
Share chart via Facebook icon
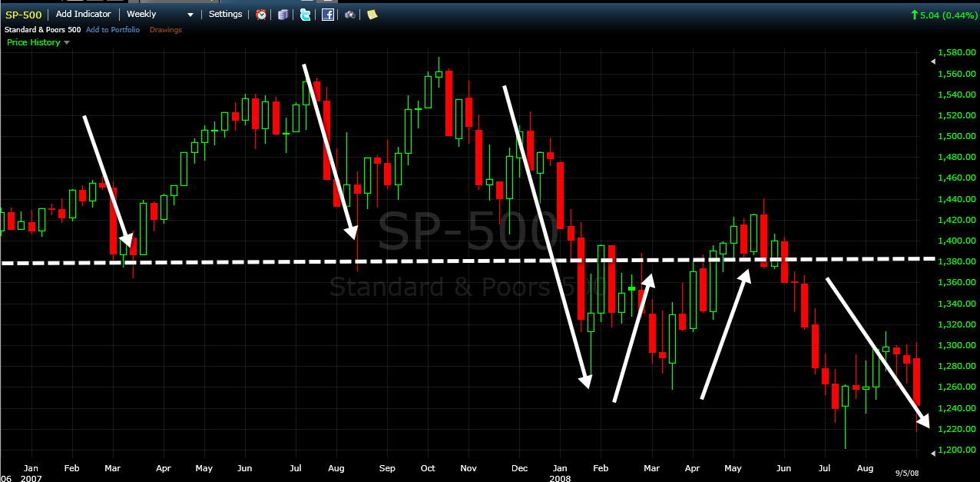point(328,14)
